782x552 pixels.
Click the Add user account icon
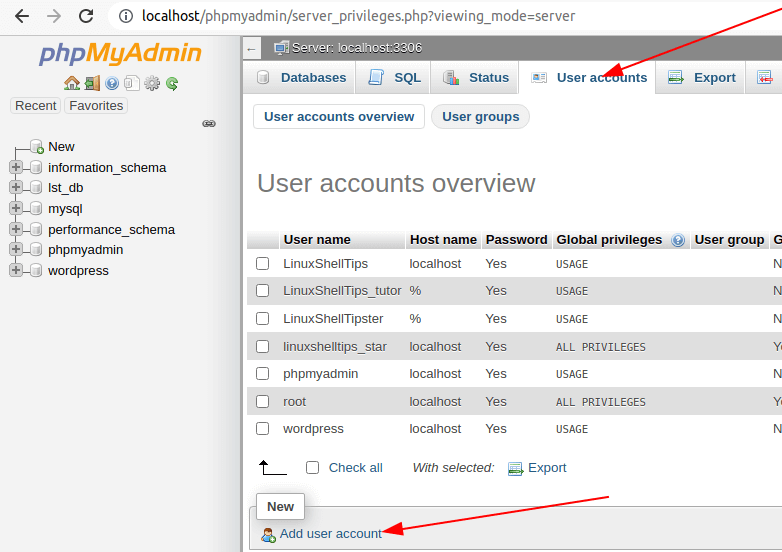(x=268, y=535)
